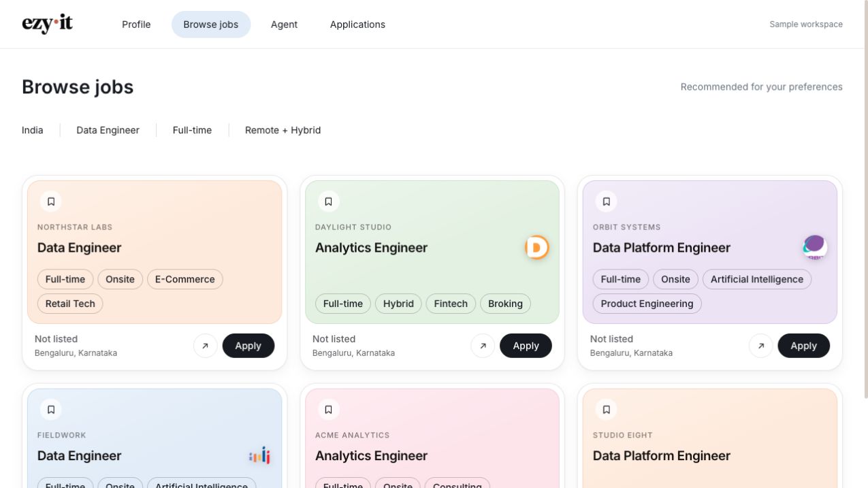Click the Full-time tag on Daylight Studio

(x=343, y=304)
